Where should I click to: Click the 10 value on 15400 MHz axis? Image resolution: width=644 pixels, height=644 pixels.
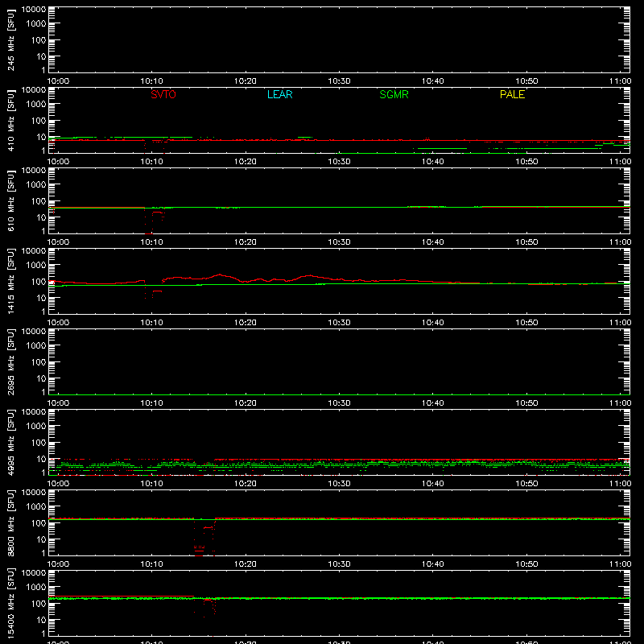click(41, 620)
